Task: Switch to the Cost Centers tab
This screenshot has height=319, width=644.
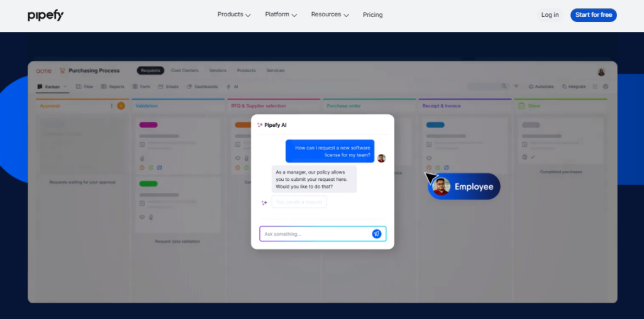Action: click(x=184, y=70)
